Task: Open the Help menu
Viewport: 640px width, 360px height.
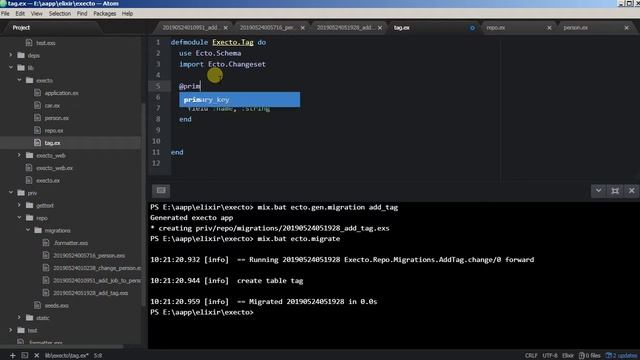Action: pyautogui.click(x=127, y=13)
